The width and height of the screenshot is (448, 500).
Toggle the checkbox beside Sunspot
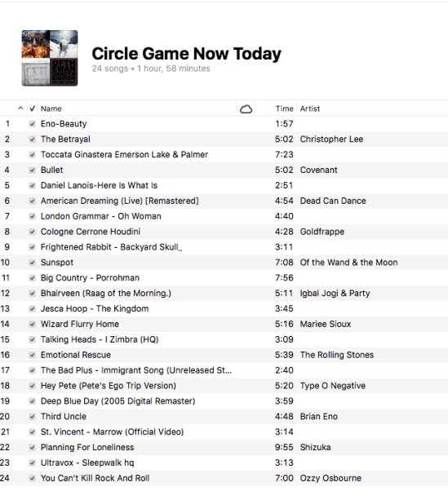(x=32, y=263)
